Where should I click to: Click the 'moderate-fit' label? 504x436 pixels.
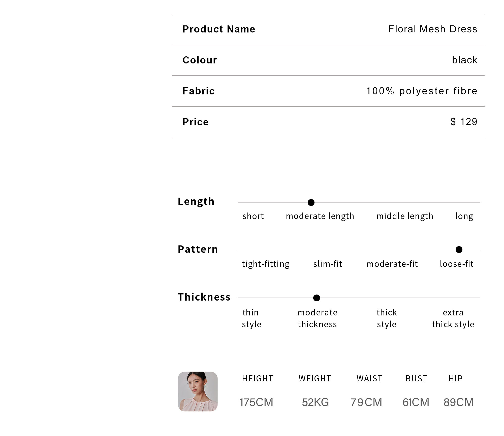click(392, 264)
